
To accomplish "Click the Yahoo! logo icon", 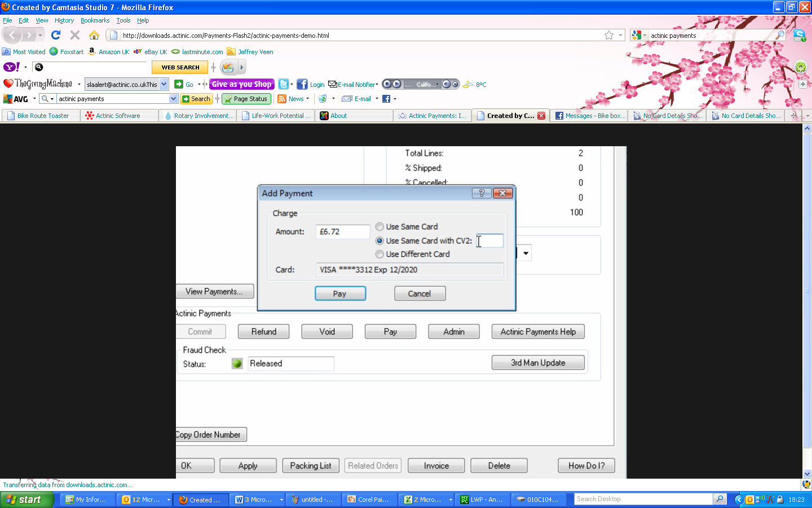I will tap(11, 67).
